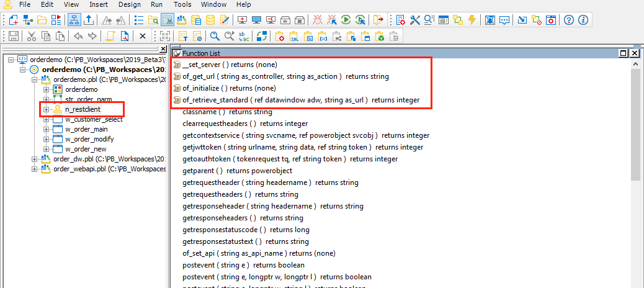The width and height of the screenshot is (644, 288).
Task: Click the Run/Preview object icon
Action: click(56, 19)
